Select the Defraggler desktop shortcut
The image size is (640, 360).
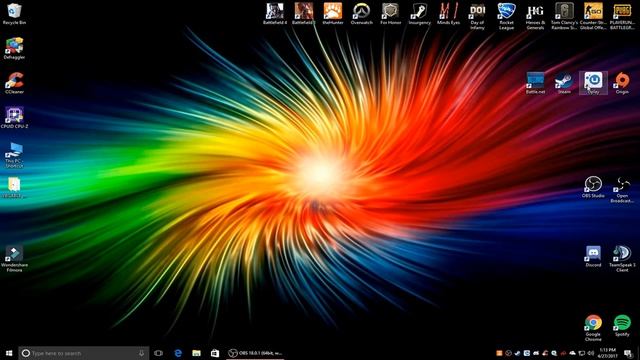click(x=14, y=48)
